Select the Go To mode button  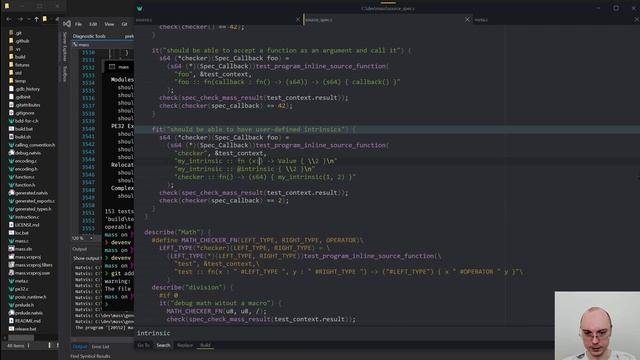pos(143,345)
